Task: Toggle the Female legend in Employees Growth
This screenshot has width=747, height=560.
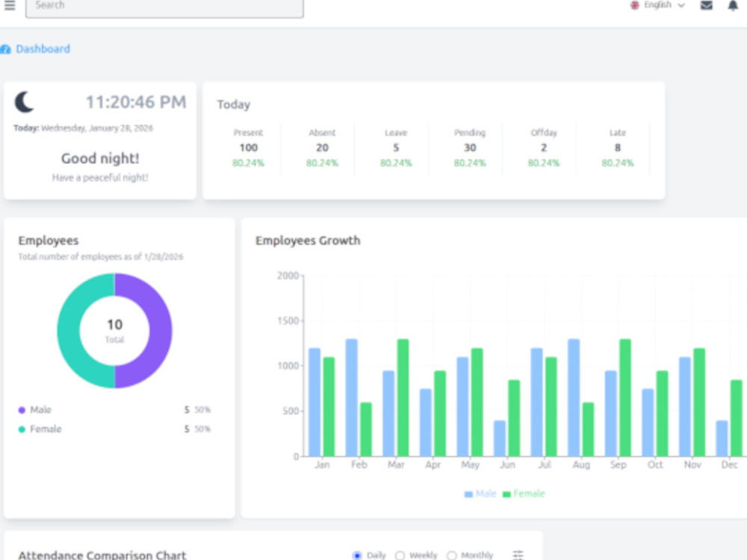Action: 524,494
